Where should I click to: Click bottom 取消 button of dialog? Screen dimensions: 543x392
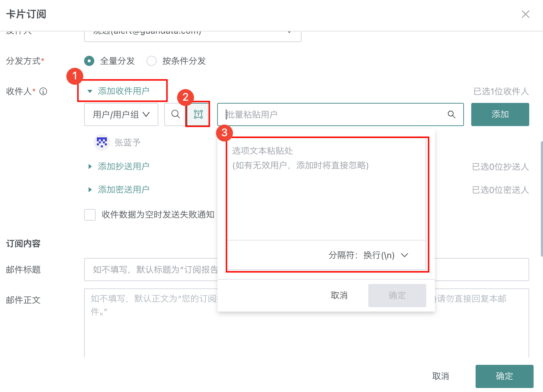click(440, 376)
